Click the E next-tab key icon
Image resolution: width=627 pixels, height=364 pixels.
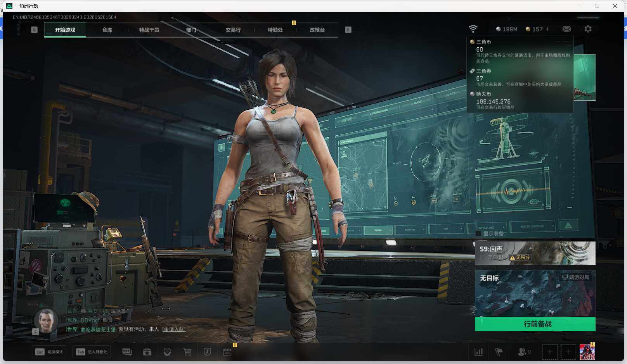(x=348, y=30)
